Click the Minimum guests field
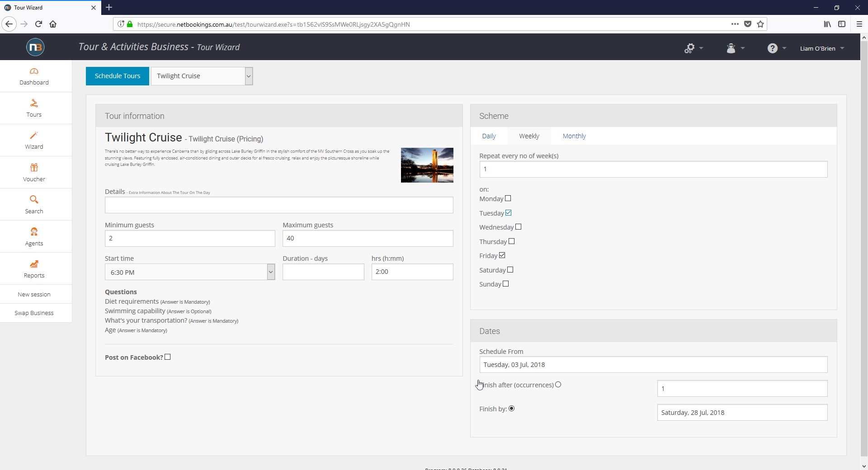The image size is (868, 470). [x=190, y=239]
